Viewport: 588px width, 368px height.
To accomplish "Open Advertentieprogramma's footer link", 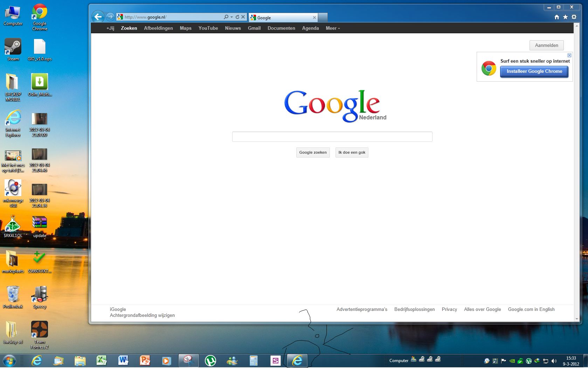I will point(362,309).
